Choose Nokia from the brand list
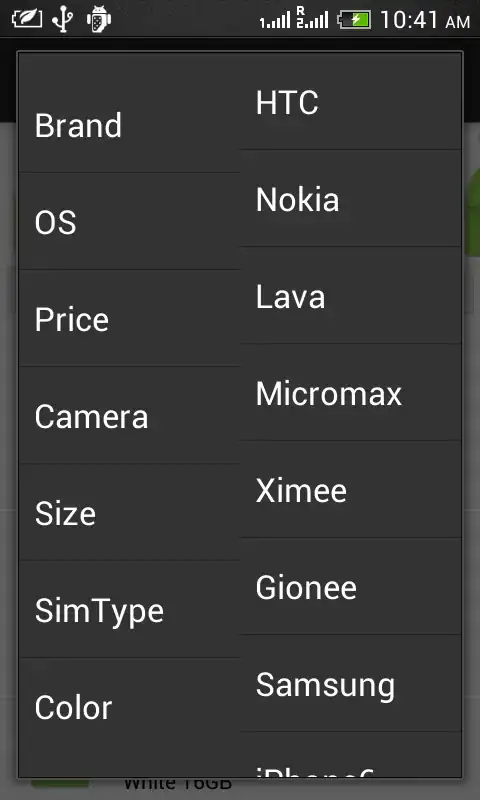Image resolution: width=480 pixels, height=800 pixels. tap(350, 198)
